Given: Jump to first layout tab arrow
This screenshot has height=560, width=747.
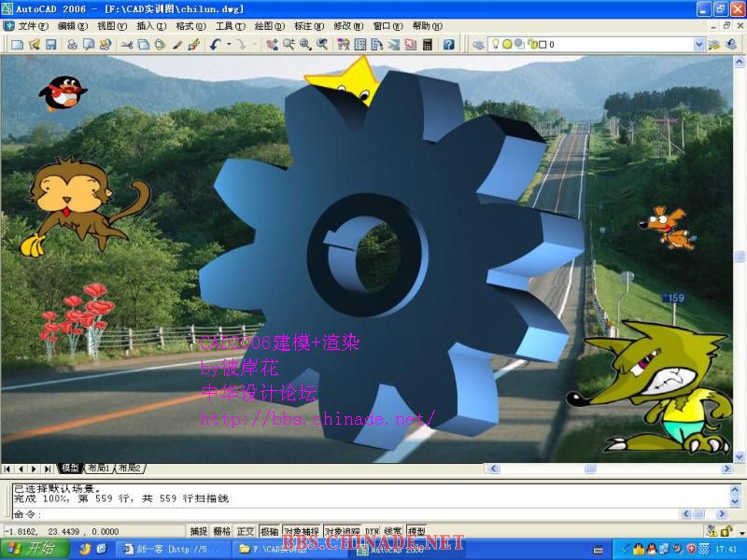Looking at the screenshot, I should coord(7,469).
